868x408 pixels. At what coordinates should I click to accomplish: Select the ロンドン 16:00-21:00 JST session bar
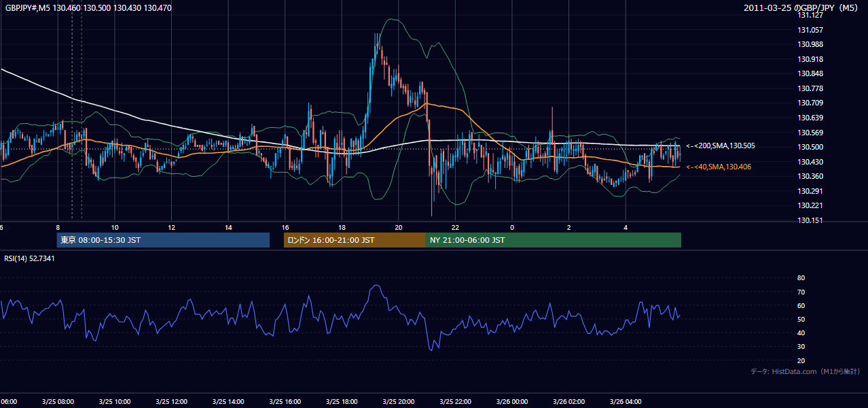point(355,240)
